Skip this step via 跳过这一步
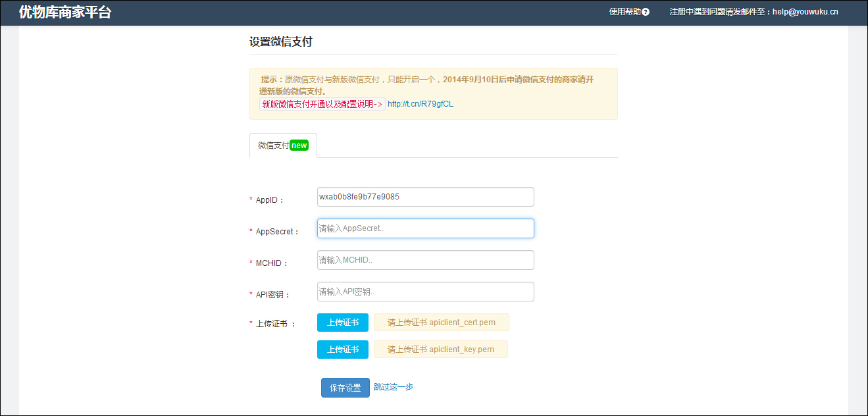The width and height of the screenshot is (868, 416). [394, 387]
